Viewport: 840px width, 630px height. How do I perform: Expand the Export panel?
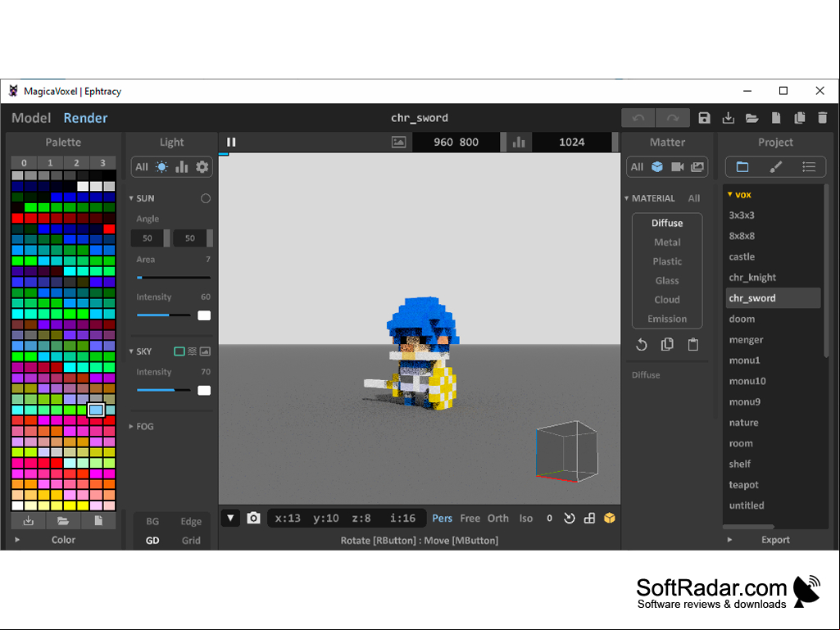[729, 539]
